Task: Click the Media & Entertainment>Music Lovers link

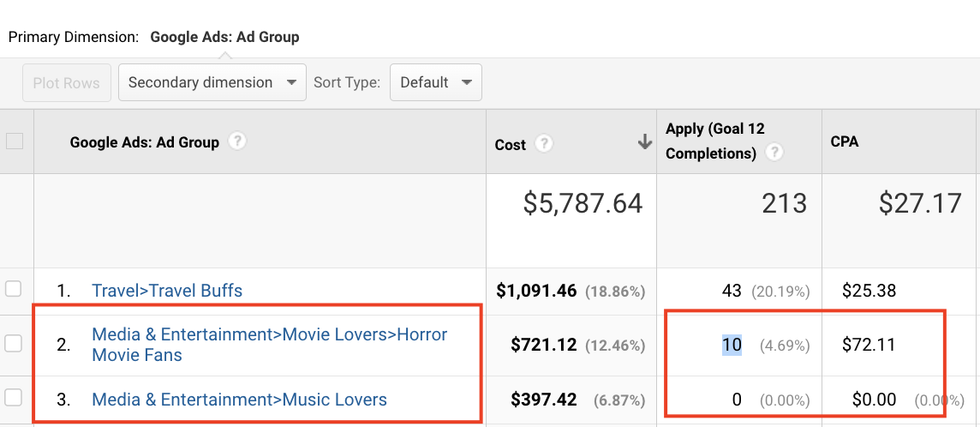Action: click(239, 400)
